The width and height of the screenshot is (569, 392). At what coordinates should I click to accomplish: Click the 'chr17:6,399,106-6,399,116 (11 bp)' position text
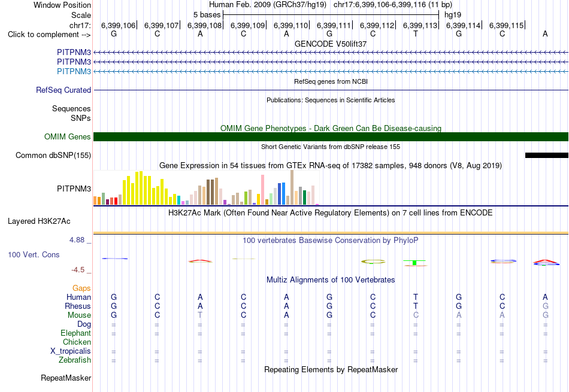pos(393,5)
